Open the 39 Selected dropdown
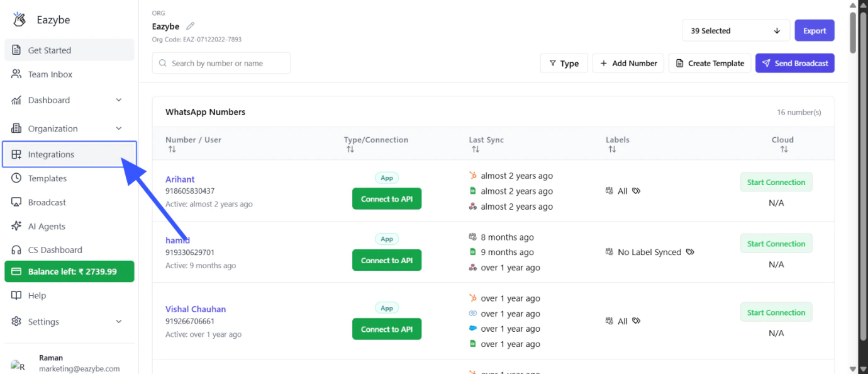Viewport: 868px width, 374px height. coord(735,30)
